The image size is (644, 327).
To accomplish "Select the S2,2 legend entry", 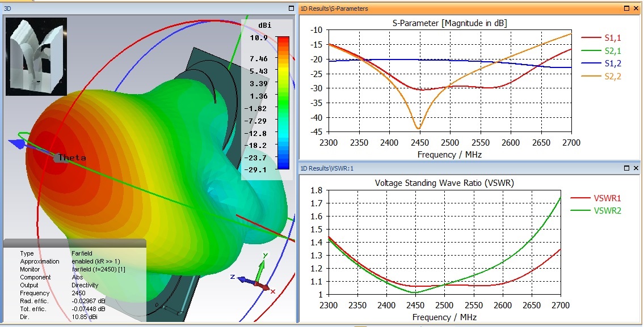I will pos(601,76).
